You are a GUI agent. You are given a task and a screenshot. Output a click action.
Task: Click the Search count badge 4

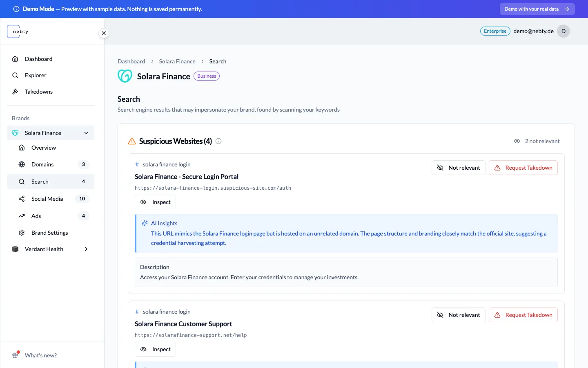(83, 182)
